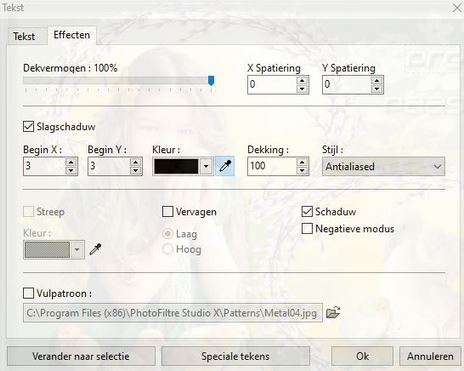The width and height of the screenshot is (464, 371).
Task: Uncheck the Schaduw checkbox
Action: click(307, 212)
